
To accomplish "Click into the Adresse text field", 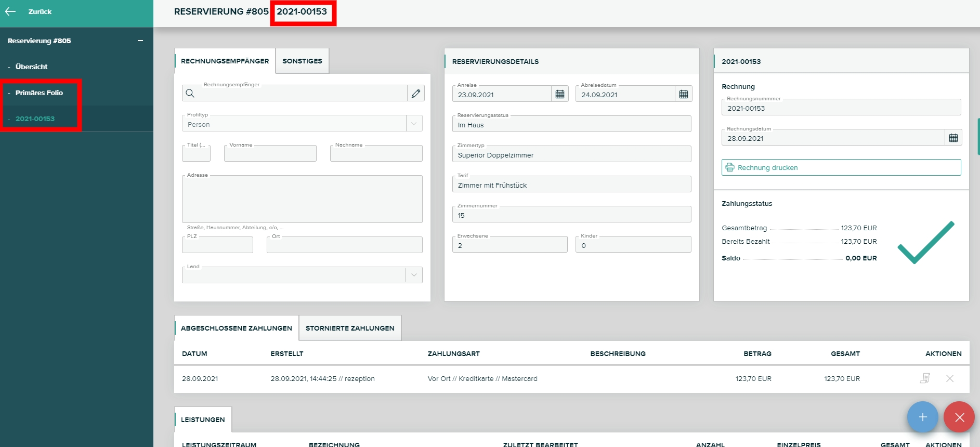I will tap(302, 200).
